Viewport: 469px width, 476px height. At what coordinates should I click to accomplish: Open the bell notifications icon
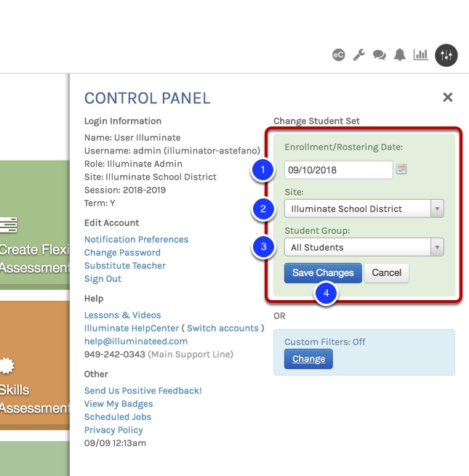click(x=400, y=55)
